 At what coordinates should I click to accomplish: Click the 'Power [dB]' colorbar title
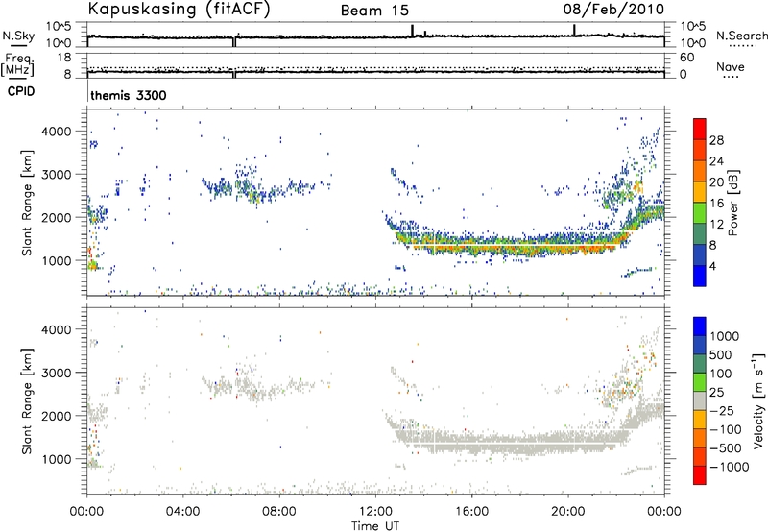(x=733, y=203)
